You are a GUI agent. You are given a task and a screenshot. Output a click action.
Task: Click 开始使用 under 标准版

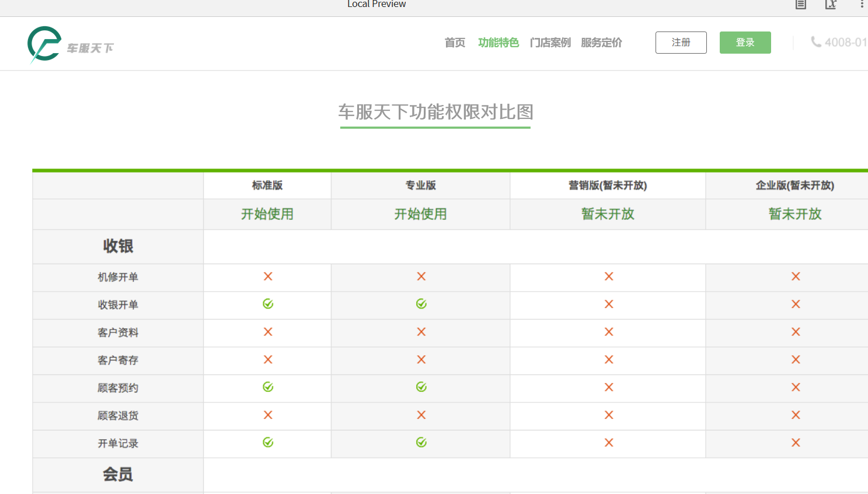(267, 214)
